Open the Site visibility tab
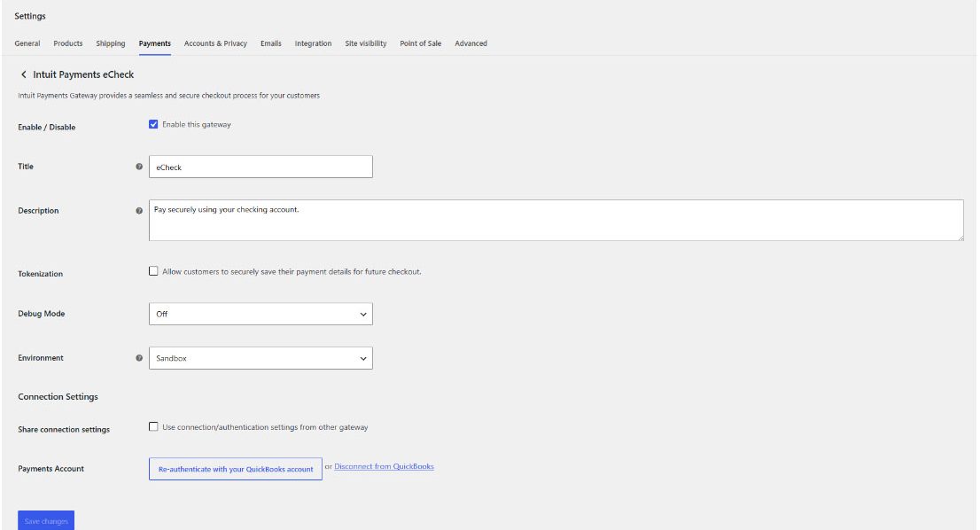Screen dimensions: 980x530 (x=366, y=43)
